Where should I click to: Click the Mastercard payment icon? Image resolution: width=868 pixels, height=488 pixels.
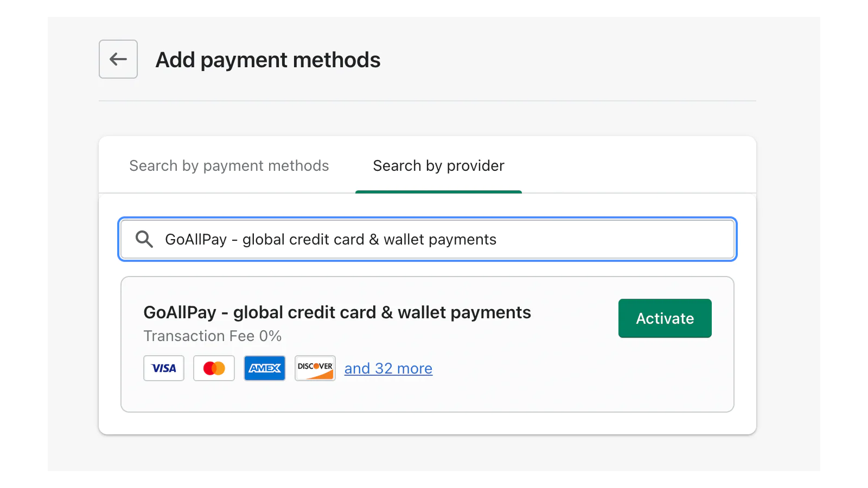[214, 368]
